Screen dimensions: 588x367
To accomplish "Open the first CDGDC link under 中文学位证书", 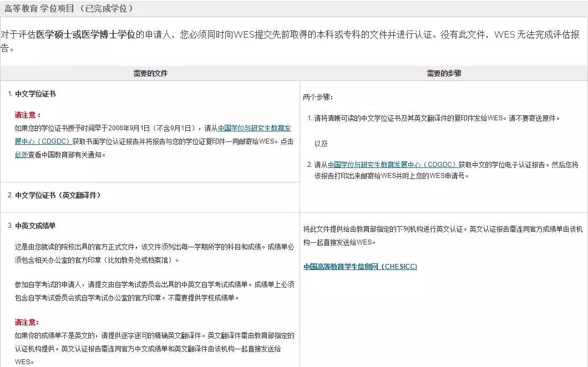I will click(254, 128).
